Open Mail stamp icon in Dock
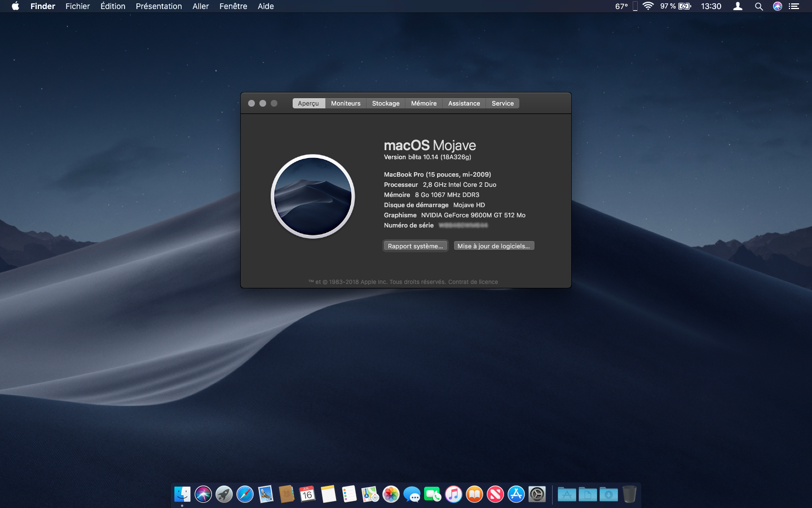The height and width of the screenshot is (508, 812). [x=266, y=494]
